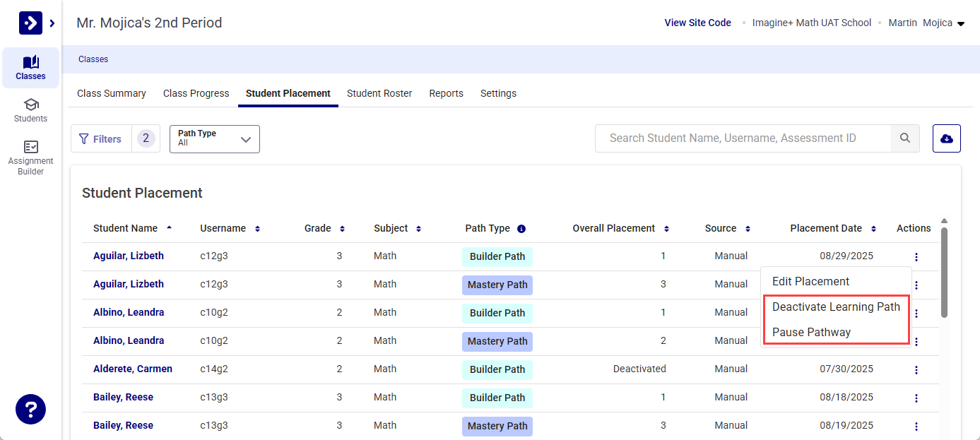The image size is (980, 440).
Task: Download the placement data via cloud icon
Action: [947, 138]
